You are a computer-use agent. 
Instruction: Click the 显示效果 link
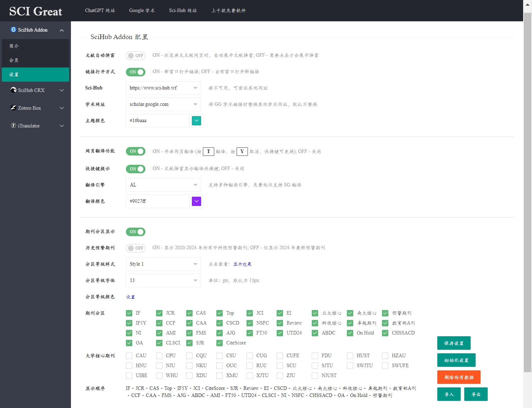tap(243, 264)
